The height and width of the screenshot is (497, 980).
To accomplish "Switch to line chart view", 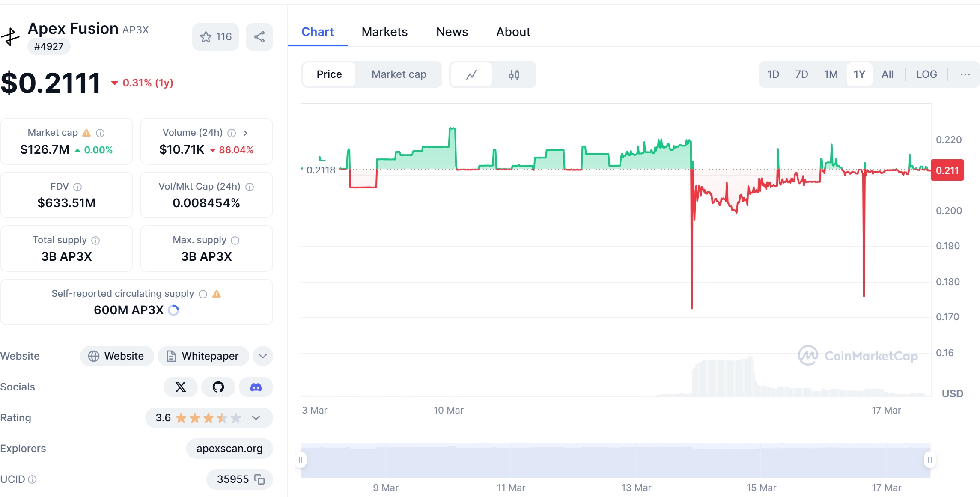I will point(471,74).
